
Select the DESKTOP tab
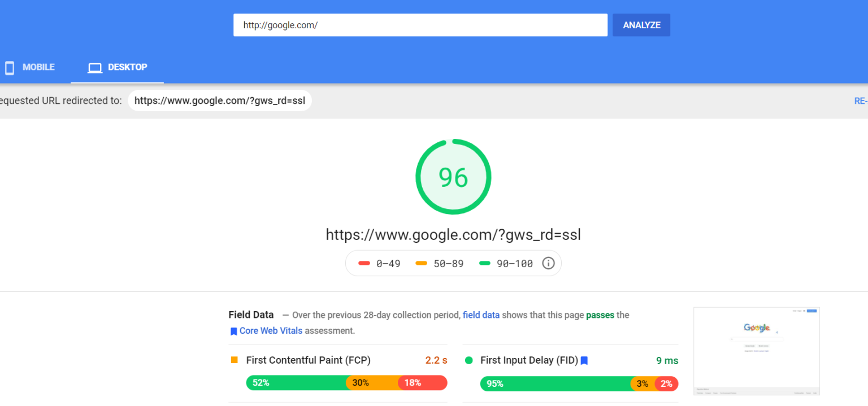click(x=127, y=67)
